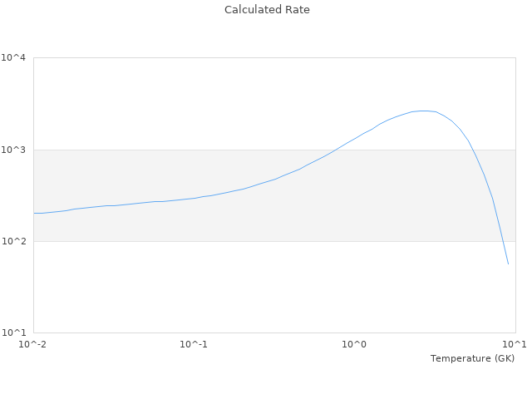532x399 pixels.
Task: Click the 10^0 horizontal axis tick label
Action: click(x=354, y=344)
